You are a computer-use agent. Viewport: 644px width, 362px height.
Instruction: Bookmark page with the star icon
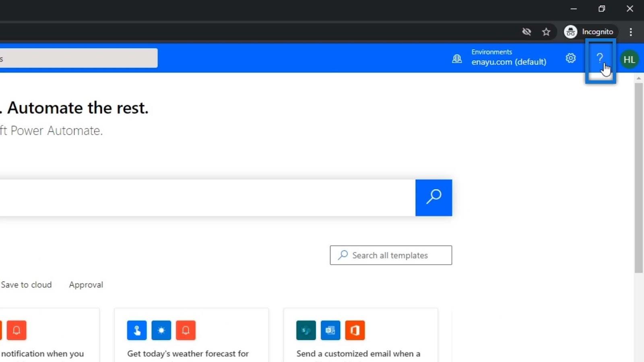coord(546,32)
